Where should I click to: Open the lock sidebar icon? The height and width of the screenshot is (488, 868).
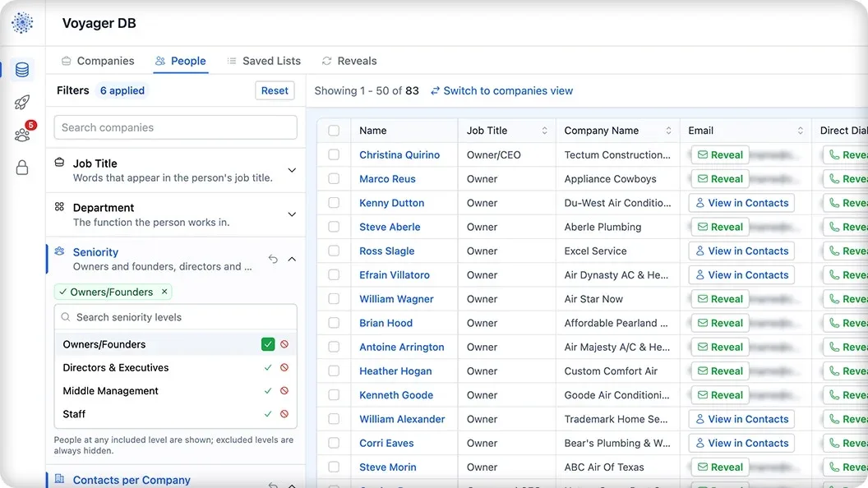coord(22,167)
